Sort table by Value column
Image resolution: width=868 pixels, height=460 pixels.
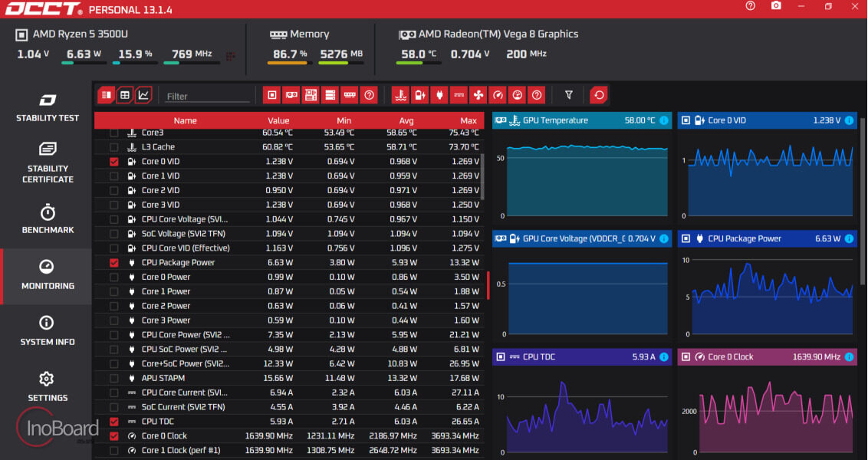tap(278, 120)
